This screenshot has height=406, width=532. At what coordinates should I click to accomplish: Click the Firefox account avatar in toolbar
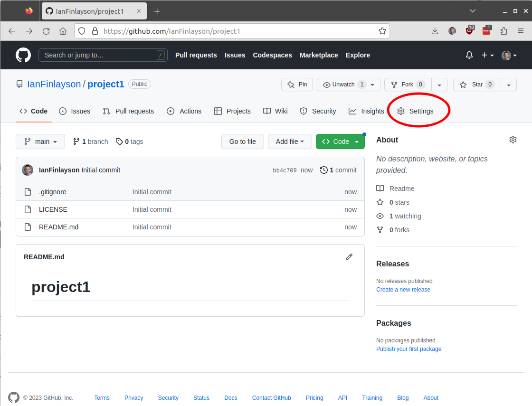(452, 31)
